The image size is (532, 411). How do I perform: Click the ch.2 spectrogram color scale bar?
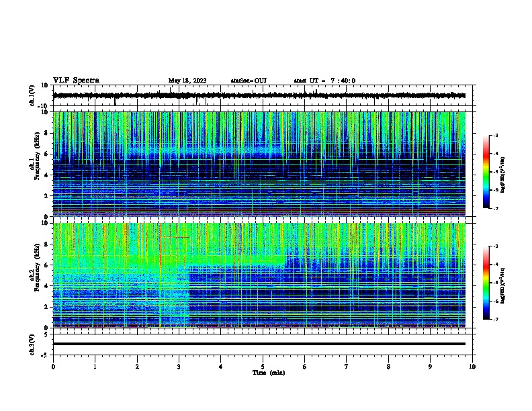pyautogui.click(x=486, y=283)
